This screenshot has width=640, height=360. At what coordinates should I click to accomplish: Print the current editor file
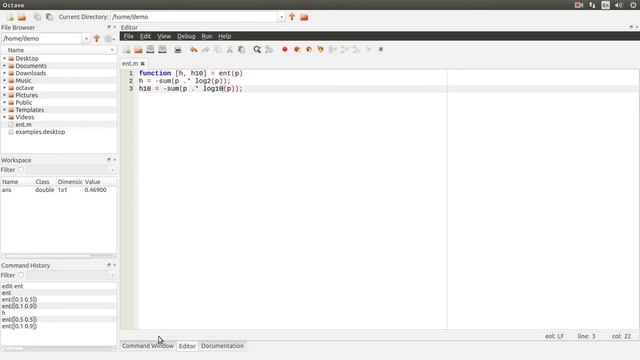[x=178, y=49]
